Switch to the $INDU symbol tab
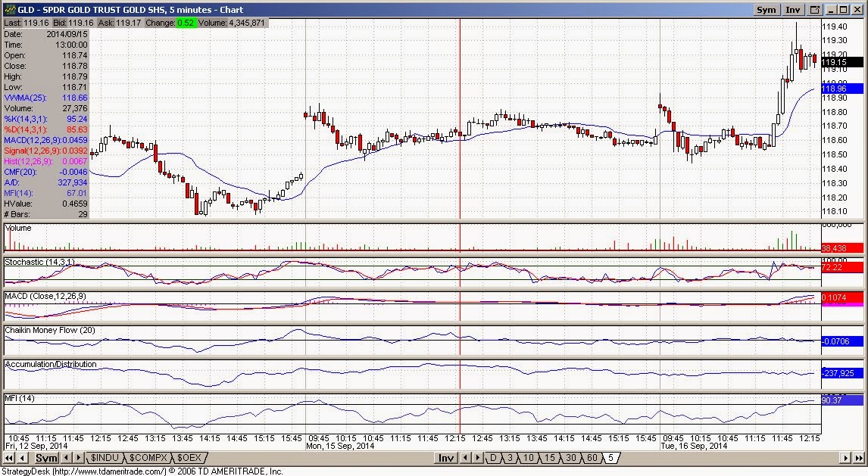 click(104, 458)
